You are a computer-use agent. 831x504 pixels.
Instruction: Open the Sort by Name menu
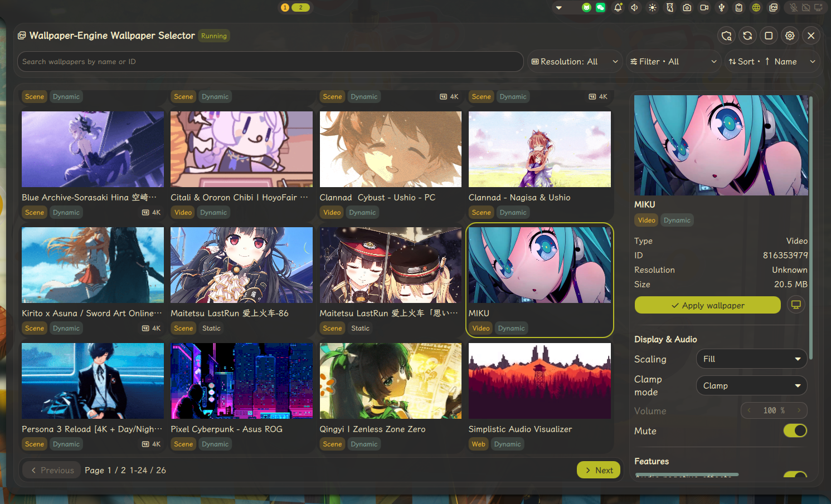pos(772,61)
